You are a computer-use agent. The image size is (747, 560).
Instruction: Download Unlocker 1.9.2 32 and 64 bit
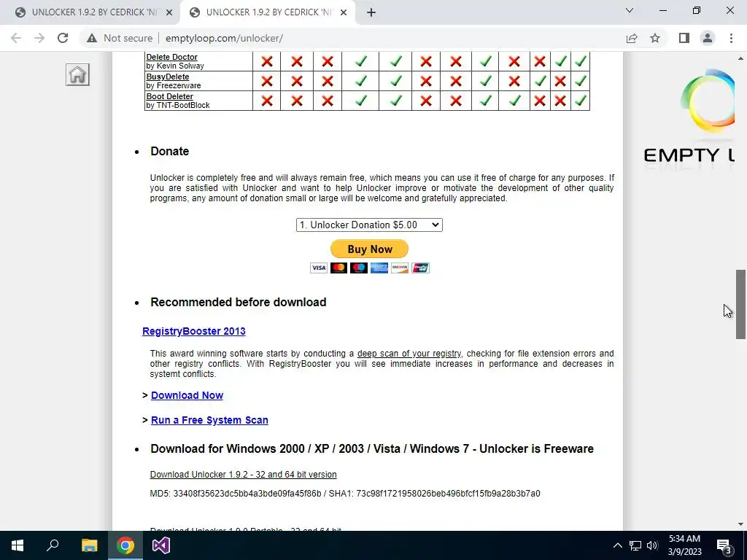[244, 474]
